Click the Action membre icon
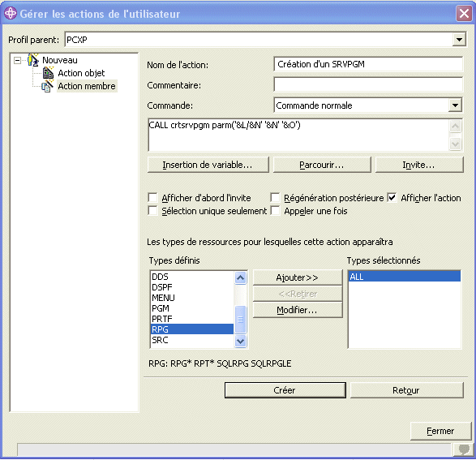 pos(48,86)
